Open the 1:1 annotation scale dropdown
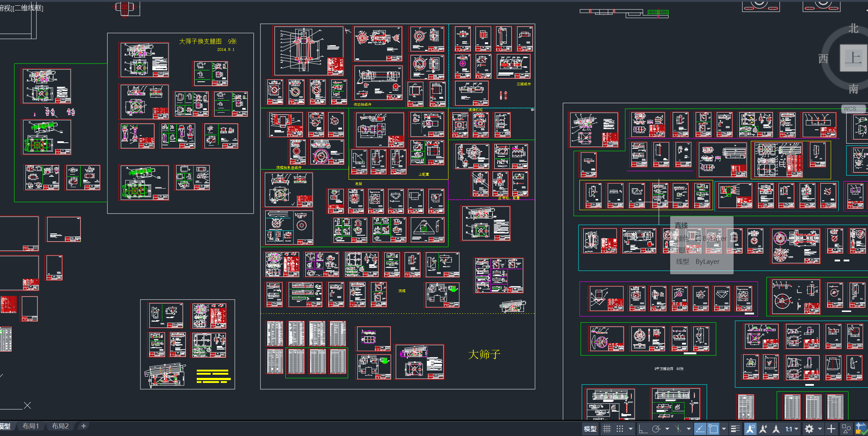This screenshot has height=436, width=868. pyautogui.click(x=792, y=429)
